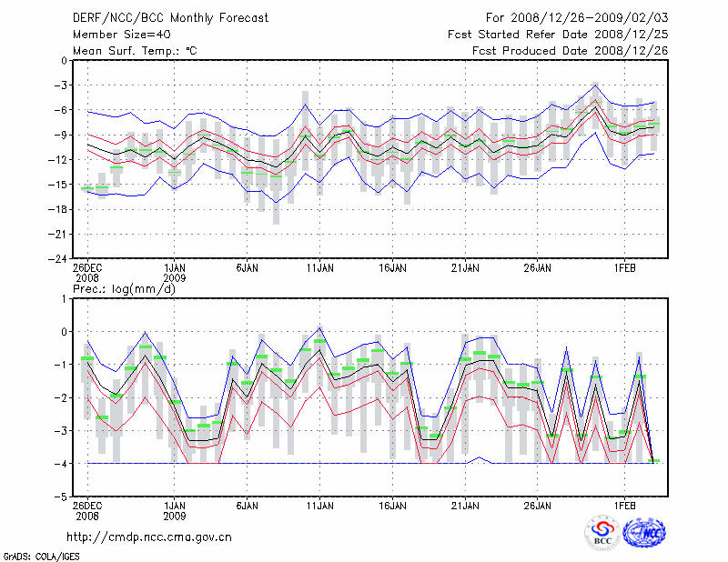Viewport: 728px width, 562px height.
Task: Click the -5 precipitation axis value
Action: pos(62,497)
